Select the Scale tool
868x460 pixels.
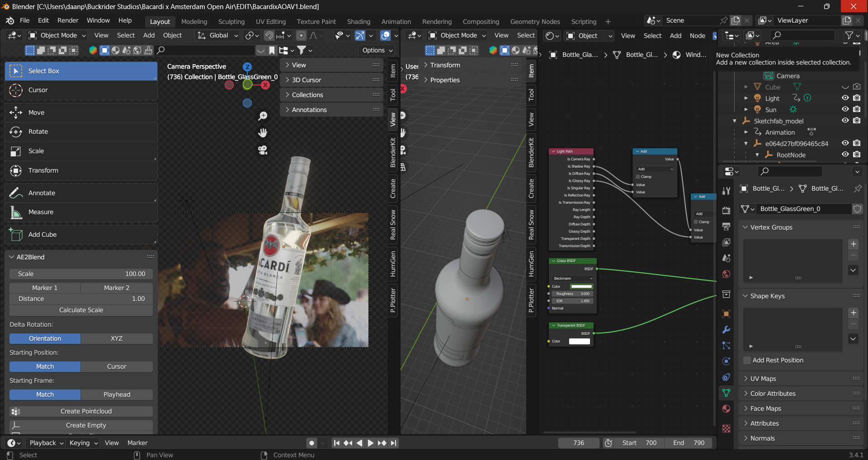[81, 151]
